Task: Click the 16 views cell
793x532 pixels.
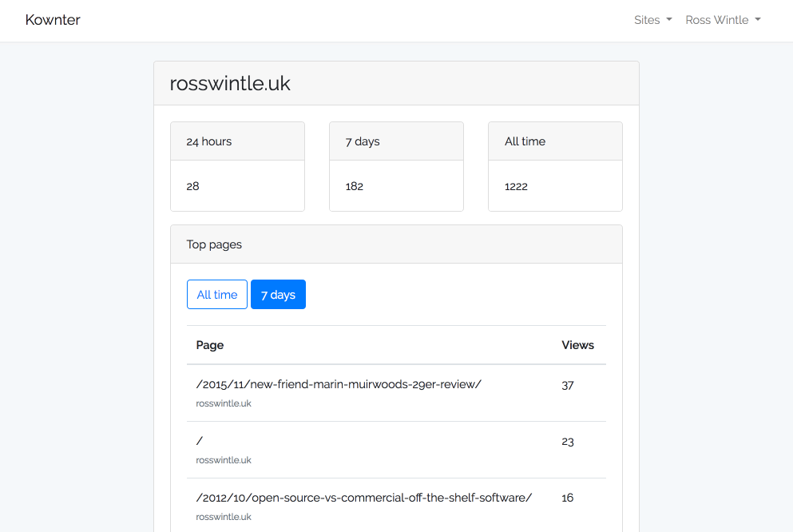Action: click(568, 498)
